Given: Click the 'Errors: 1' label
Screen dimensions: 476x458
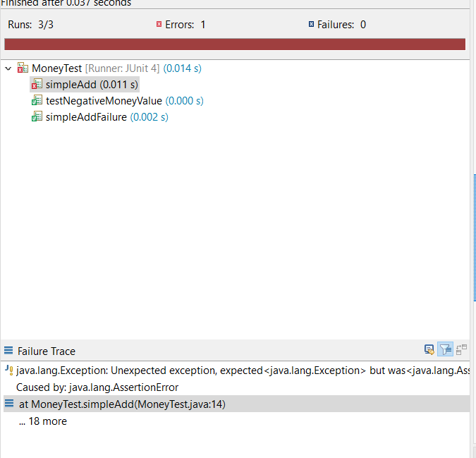Looking at the screenshot, I should [185, 25].
